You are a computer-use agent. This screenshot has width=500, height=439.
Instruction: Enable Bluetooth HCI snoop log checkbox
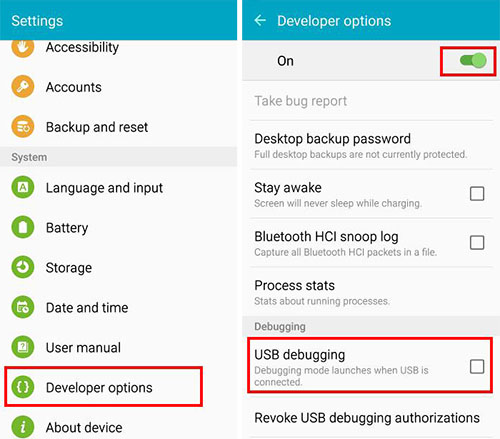(477, 243)
